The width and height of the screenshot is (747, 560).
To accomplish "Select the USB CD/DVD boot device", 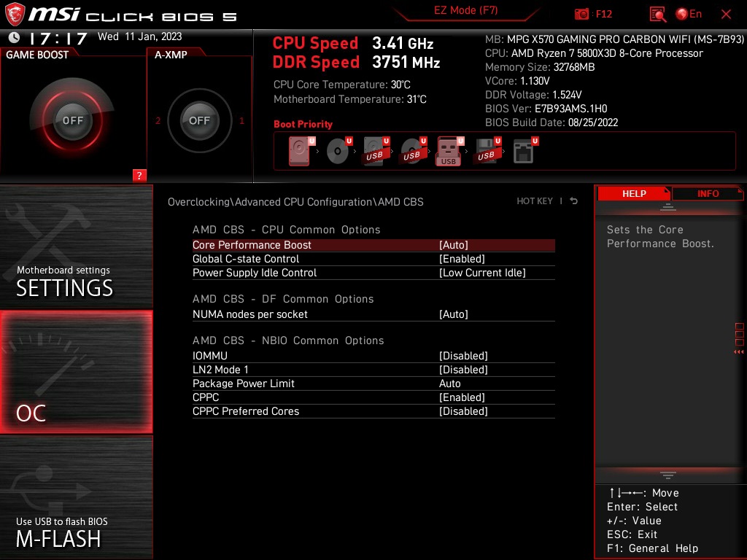I will coord(413,150).
